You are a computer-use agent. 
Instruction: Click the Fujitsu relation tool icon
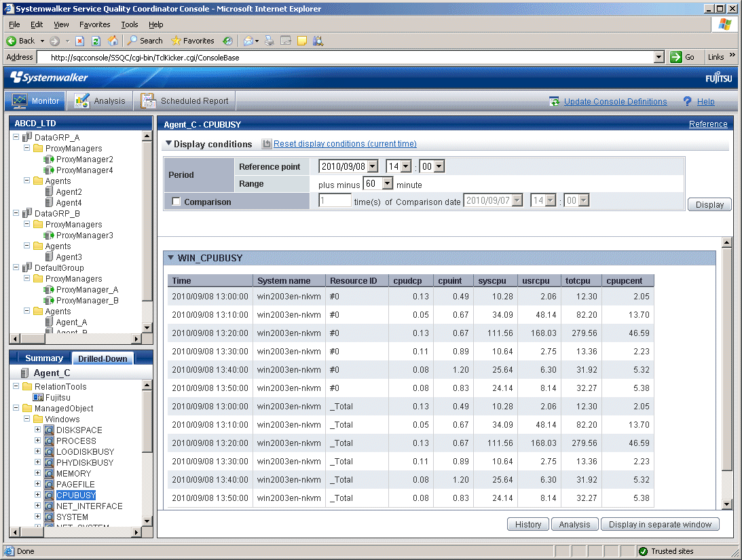(38, 397)
